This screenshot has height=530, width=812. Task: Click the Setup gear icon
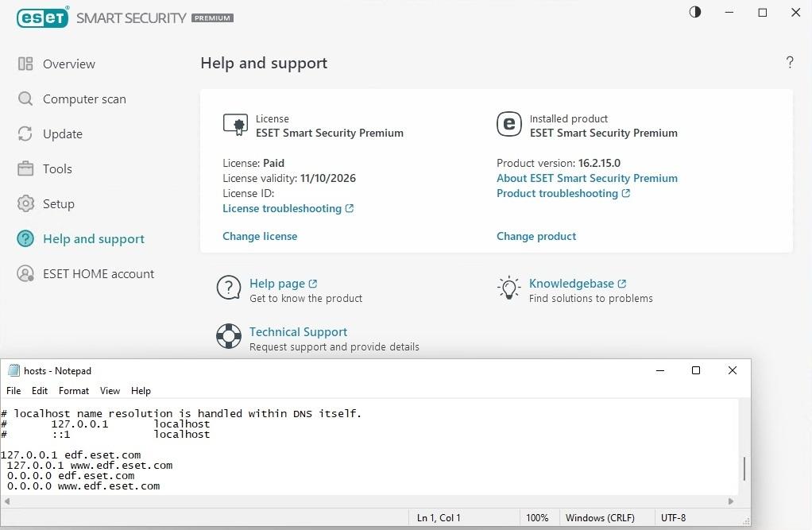(x=25, y=203)
